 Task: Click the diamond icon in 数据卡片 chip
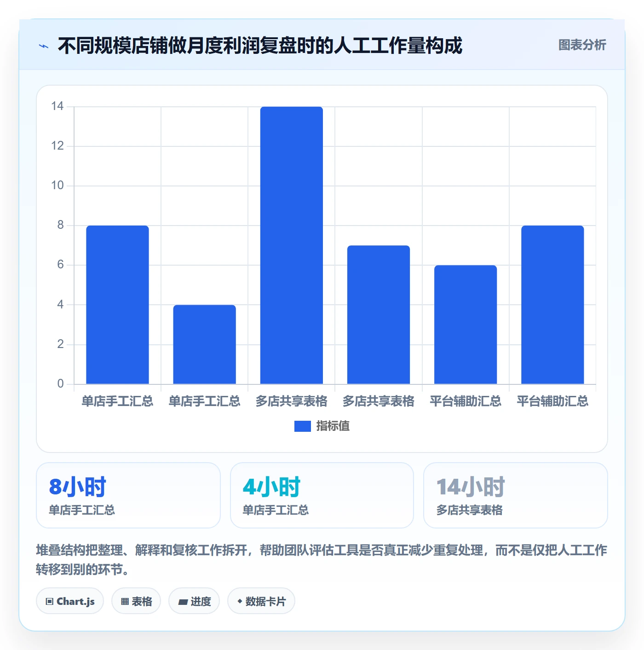(240, 601)
